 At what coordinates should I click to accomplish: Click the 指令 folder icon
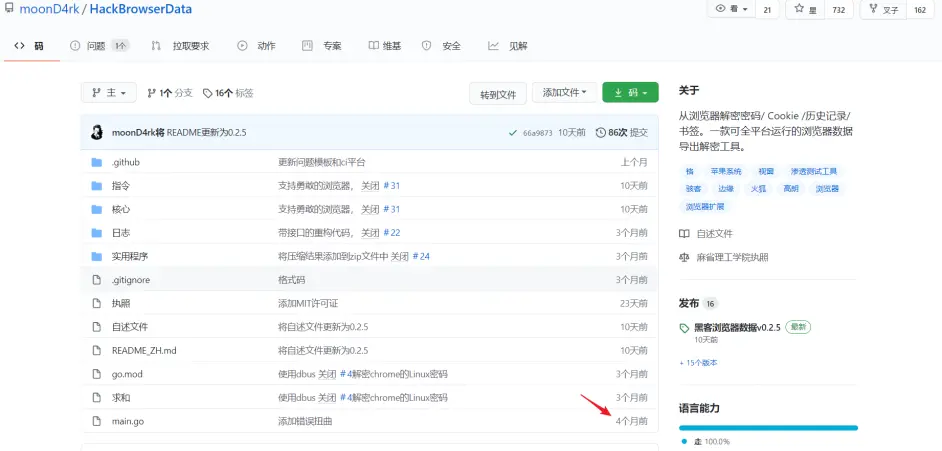97,186
